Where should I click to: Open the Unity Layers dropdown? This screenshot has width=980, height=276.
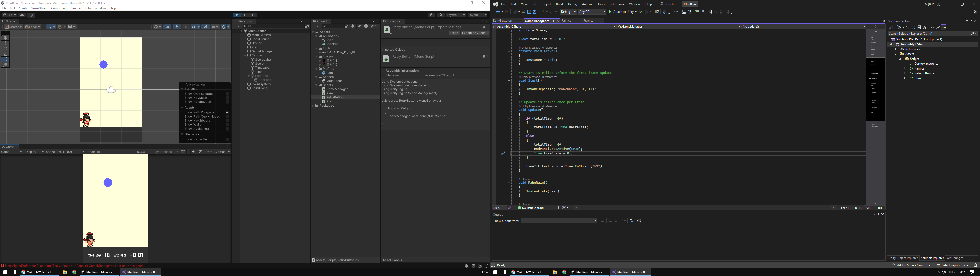[456, 15]
